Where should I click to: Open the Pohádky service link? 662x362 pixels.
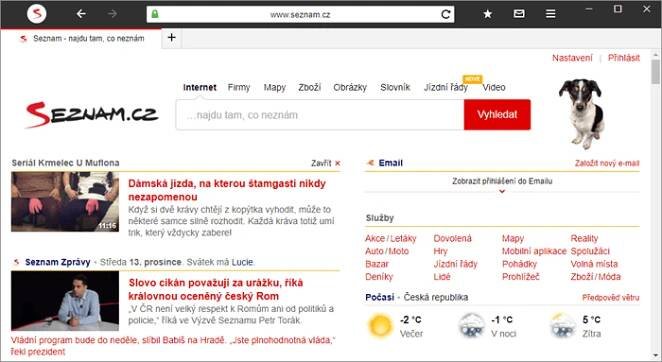click(x=519, y=264)
